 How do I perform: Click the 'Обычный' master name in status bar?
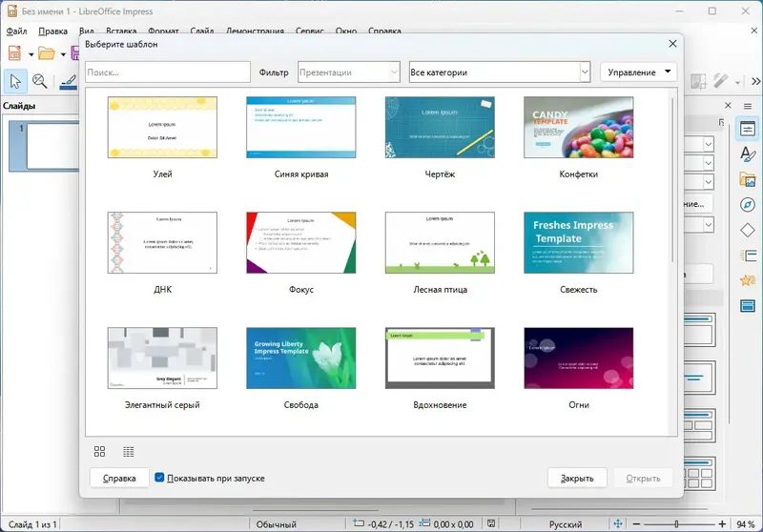(276, 524)
